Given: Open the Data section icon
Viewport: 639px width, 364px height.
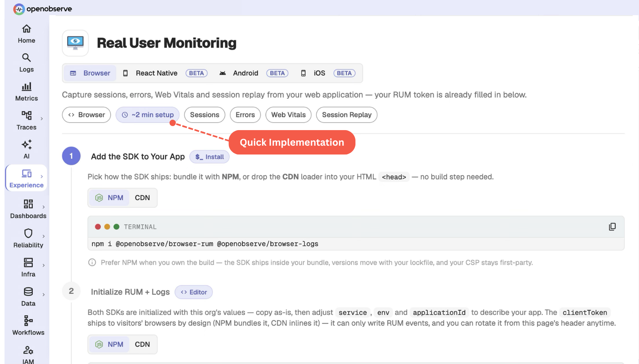Looking at the screenshot, I should 28,291.
